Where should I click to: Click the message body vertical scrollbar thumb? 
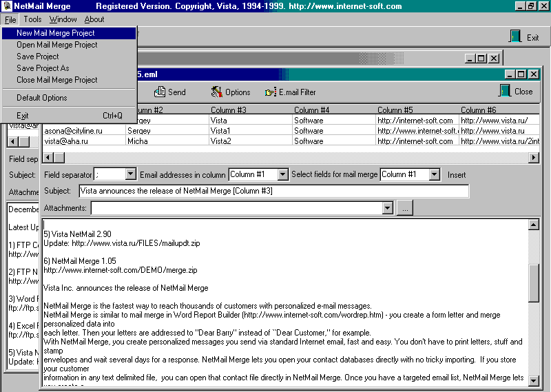coord(533,283)
